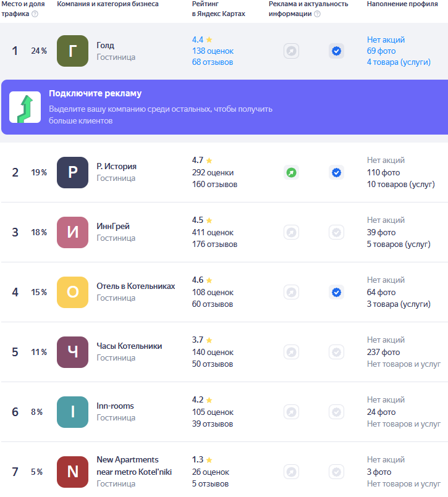Click the advertising icon in Часы Котельники row
Image resolution: width=448 pixels, height=497 pixels.
[291, 352]
